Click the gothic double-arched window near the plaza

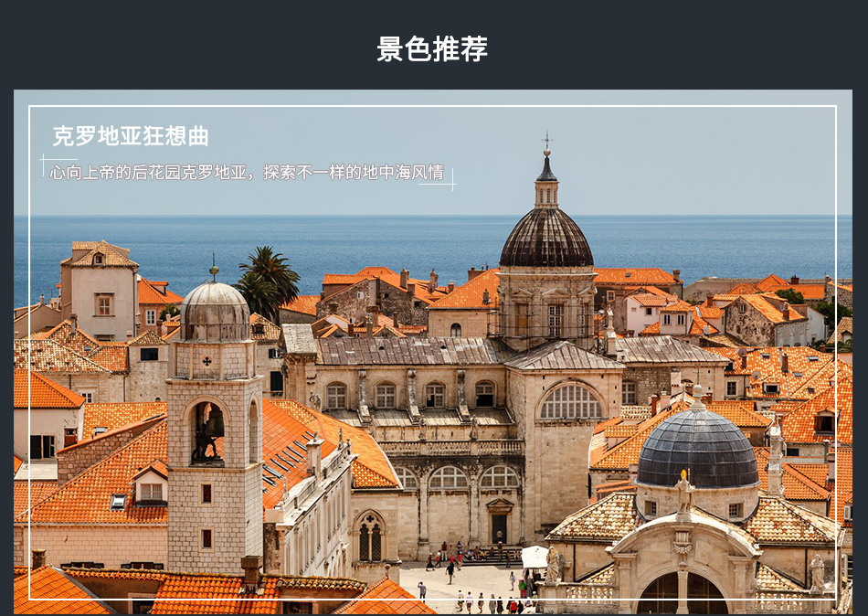[370, 536]
